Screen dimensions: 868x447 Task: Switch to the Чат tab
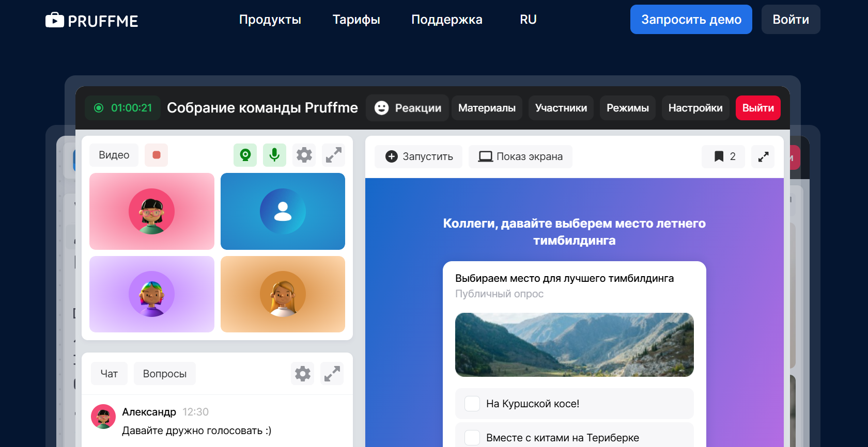[109, 374]
